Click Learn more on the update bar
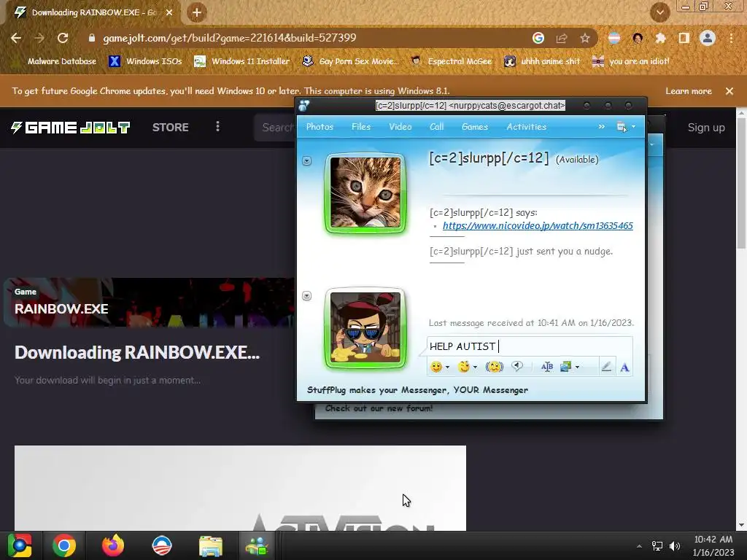 click(x=689, y=91)
